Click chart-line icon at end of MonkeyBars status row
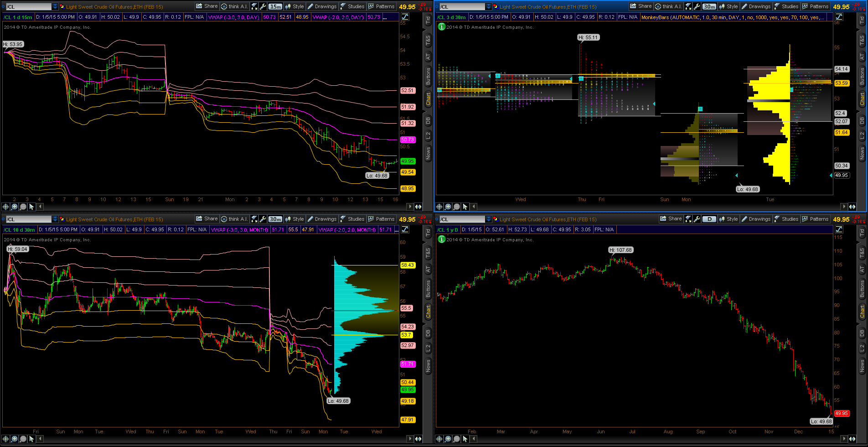 (839, 17)
